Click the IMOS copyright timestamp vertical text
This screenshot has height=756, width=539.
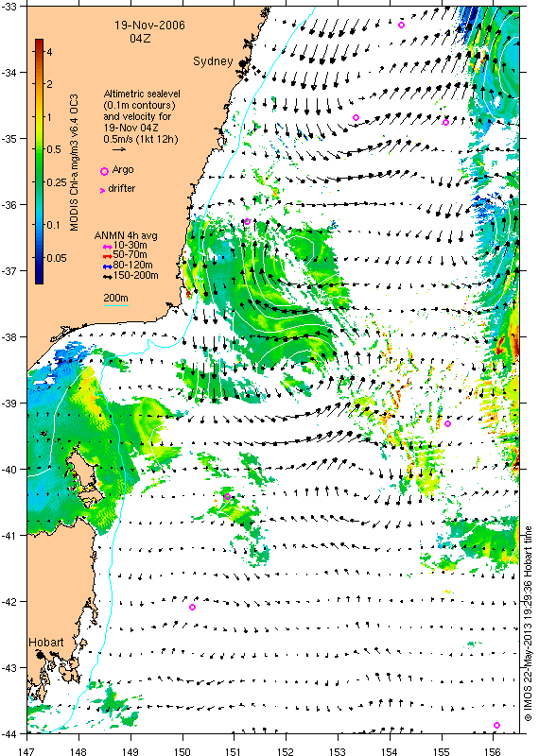tap(528, 625)
